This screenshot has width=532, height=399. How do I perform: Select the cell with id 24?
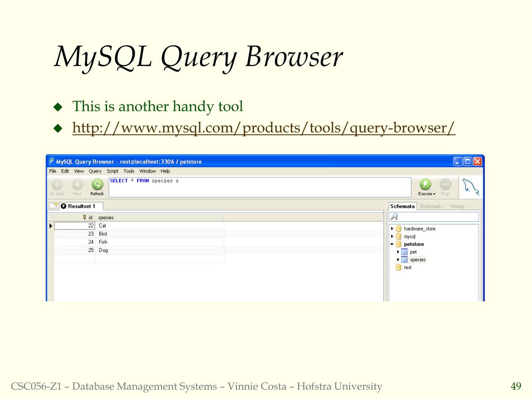coord(75,242)
